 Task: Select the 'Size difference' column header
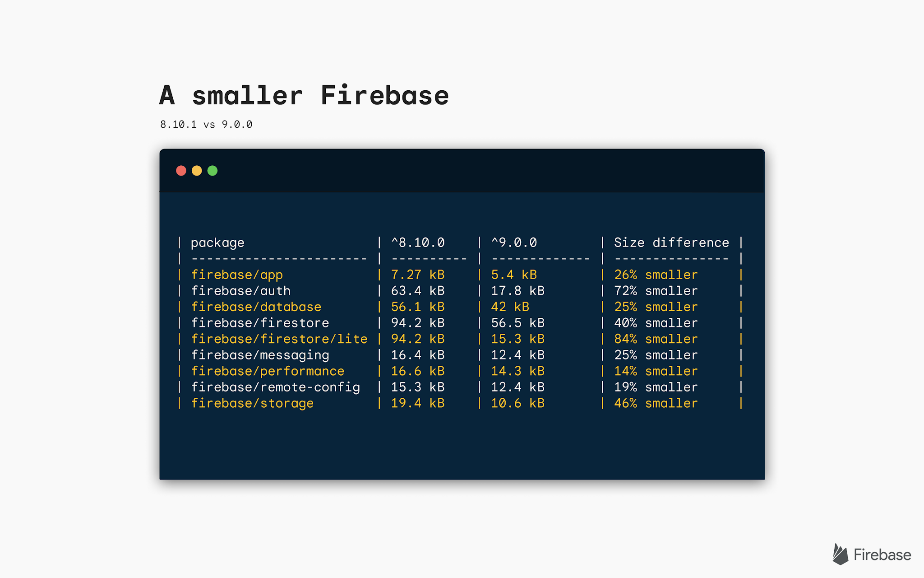pos(671,243)
